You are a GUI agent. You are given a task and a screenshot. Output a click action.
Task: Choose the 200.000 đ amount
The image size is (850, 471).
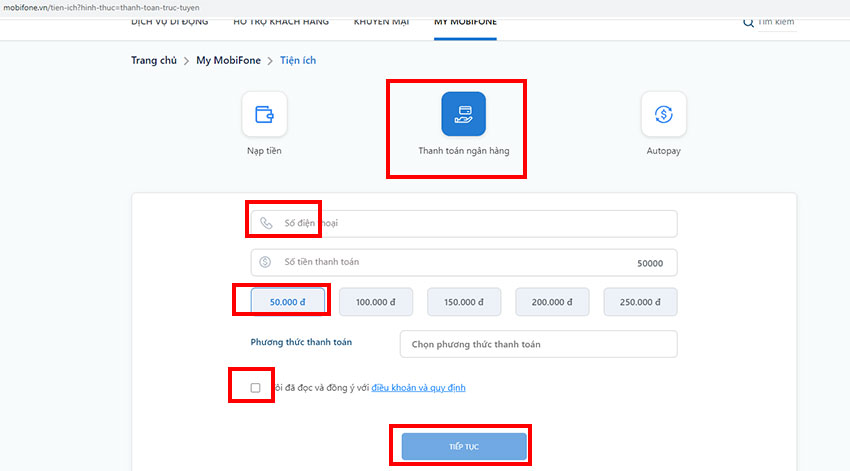point(552,302)
